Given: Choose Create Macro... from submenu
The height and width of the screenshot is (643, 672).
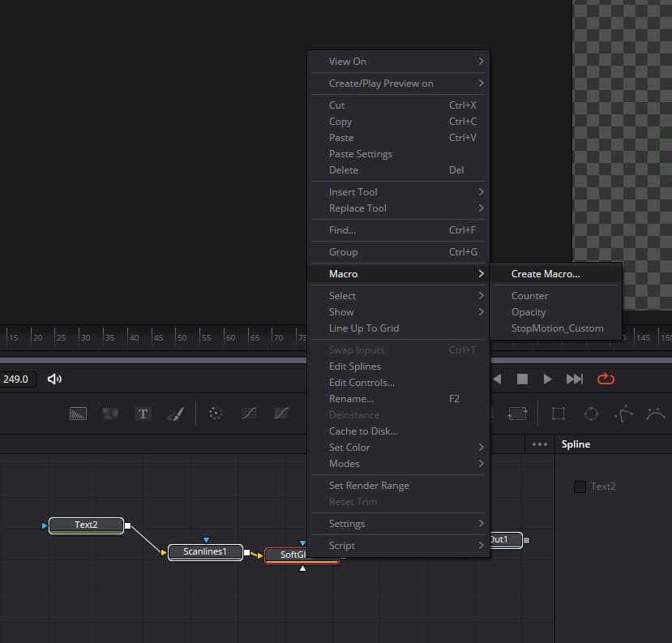Looking at the screenshot, I should (x=555, y=273).
